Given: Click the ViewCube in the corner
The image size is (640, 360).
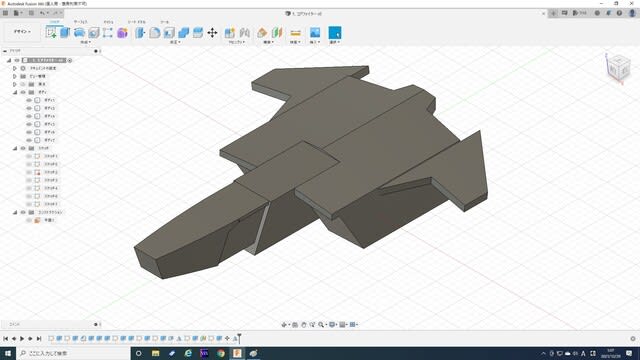Looking at the screenshot, I should 619,69.
